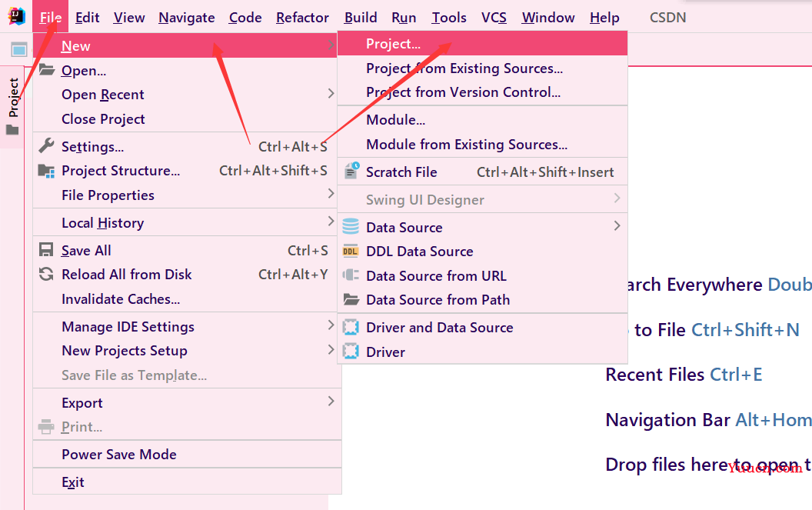Expand the Export submenu arrow

(331, 402)
